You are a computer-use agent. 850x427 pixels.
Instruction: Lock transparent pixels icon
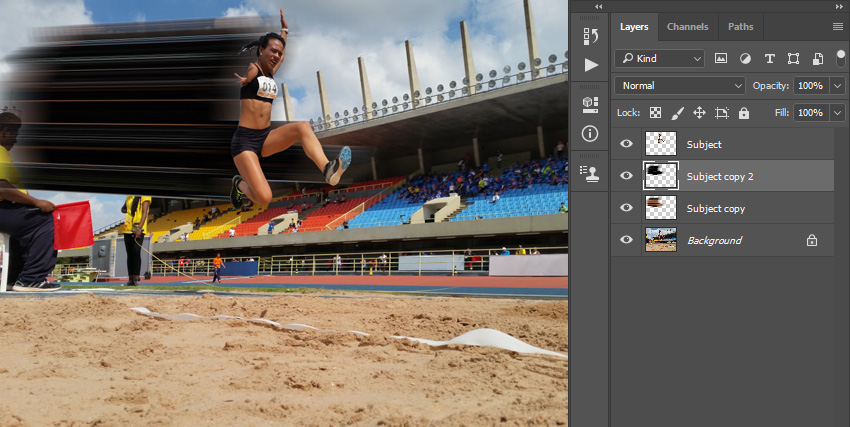click(656, 113)
